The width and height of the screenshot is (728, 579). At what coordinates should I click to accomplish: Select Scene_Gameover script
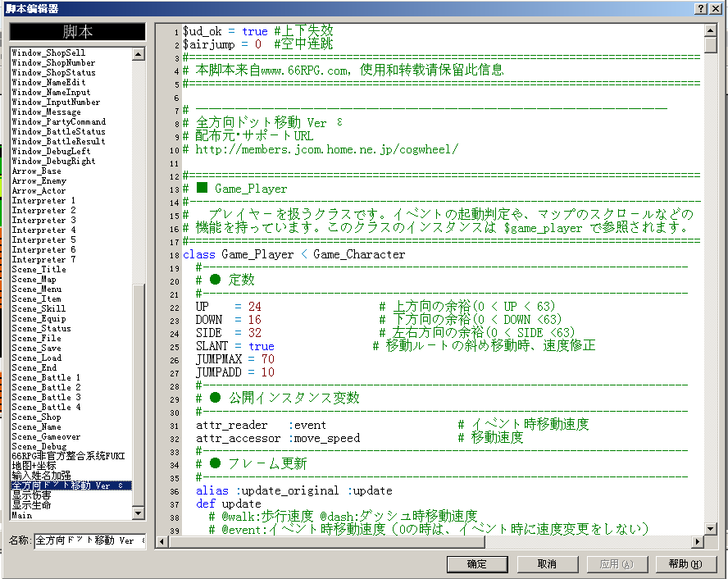tap(46, 437)
